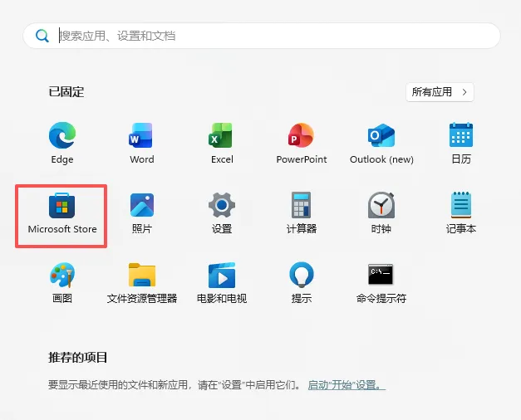Open the 日历 calendar app
The width and height of the screenshot is (521, 420).
(461, 143)
